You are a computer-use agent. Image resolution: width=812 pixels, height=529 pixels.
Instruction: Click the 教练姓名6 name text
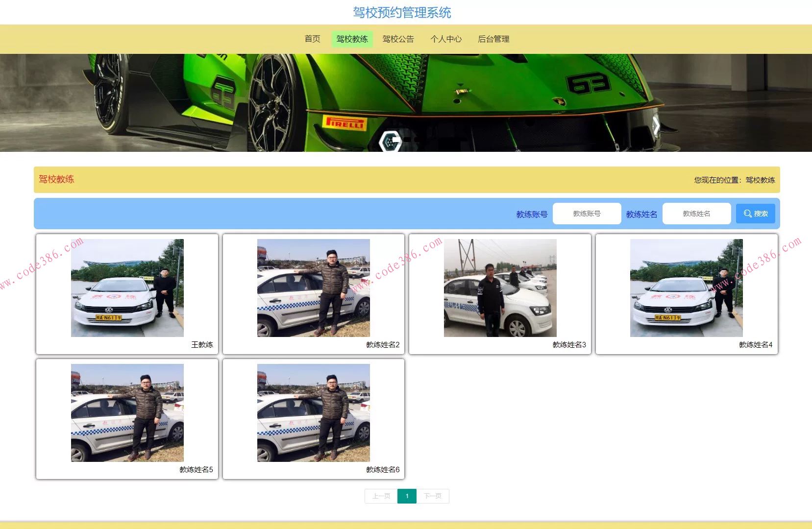point(383,470)
